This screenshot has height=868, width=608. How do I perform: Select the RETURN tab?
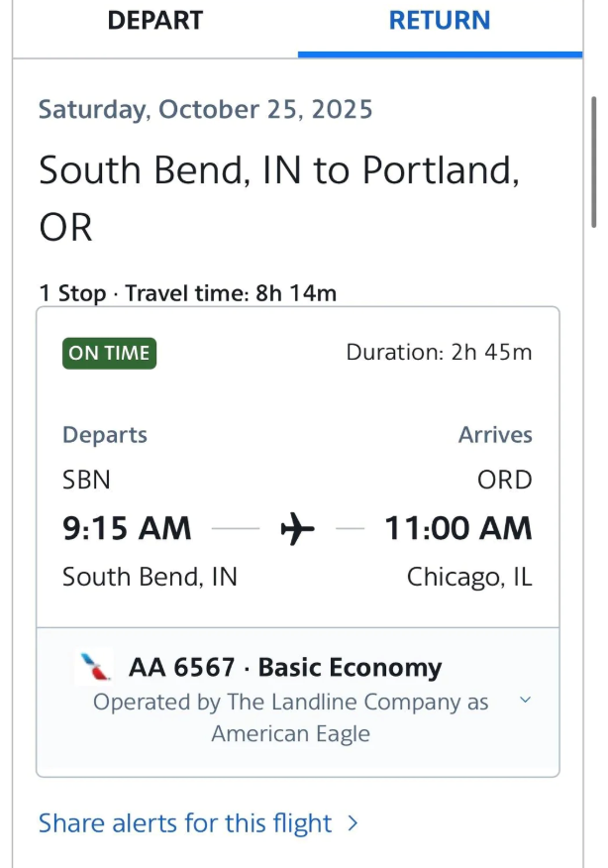440,21
